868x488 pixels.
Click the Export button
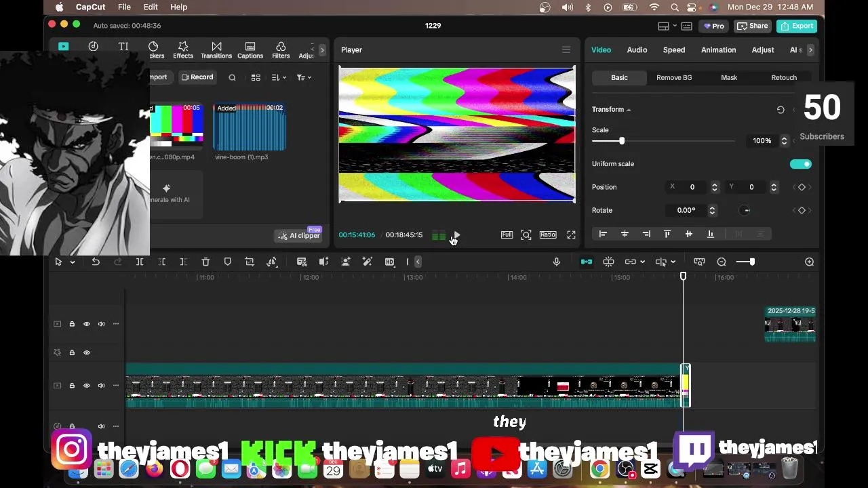797,26
